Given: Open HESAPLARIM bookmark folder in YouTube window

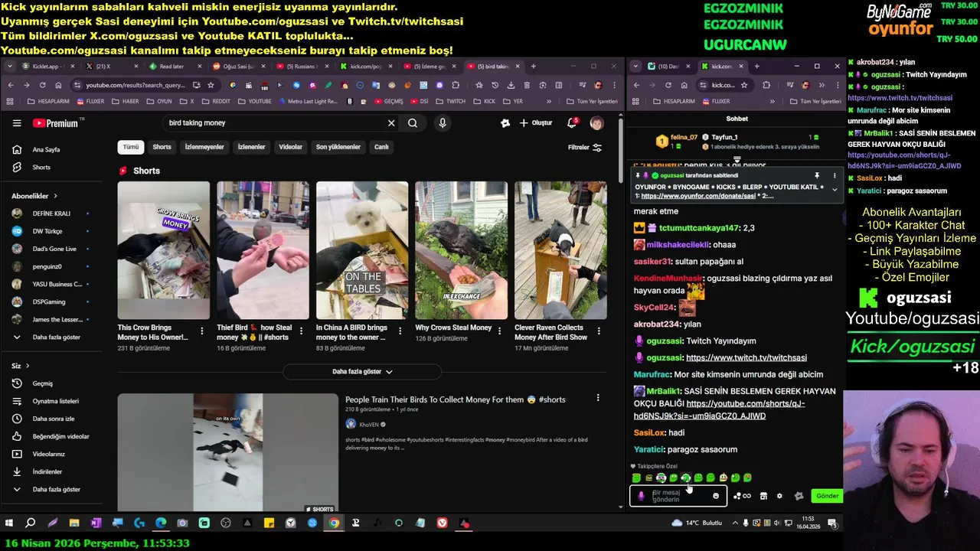Looking at the screenshot, I should coord(48,101).
